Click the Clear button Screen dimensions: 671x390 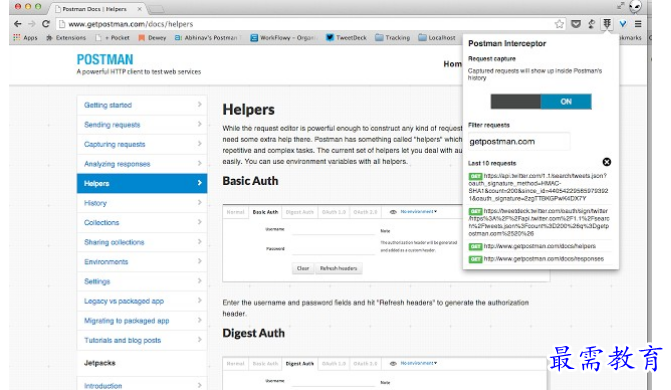(x=303, y=268)
